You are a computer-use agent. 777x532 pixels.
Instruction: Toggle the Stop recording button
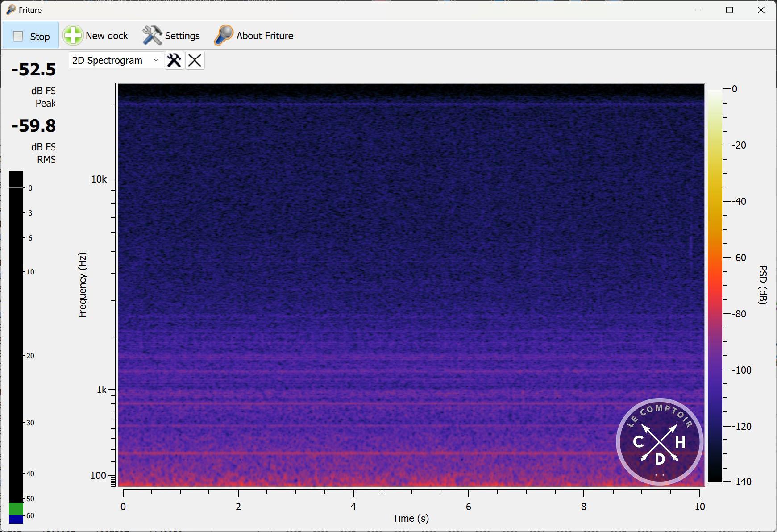pyautogui.click(x=31, y=36)
